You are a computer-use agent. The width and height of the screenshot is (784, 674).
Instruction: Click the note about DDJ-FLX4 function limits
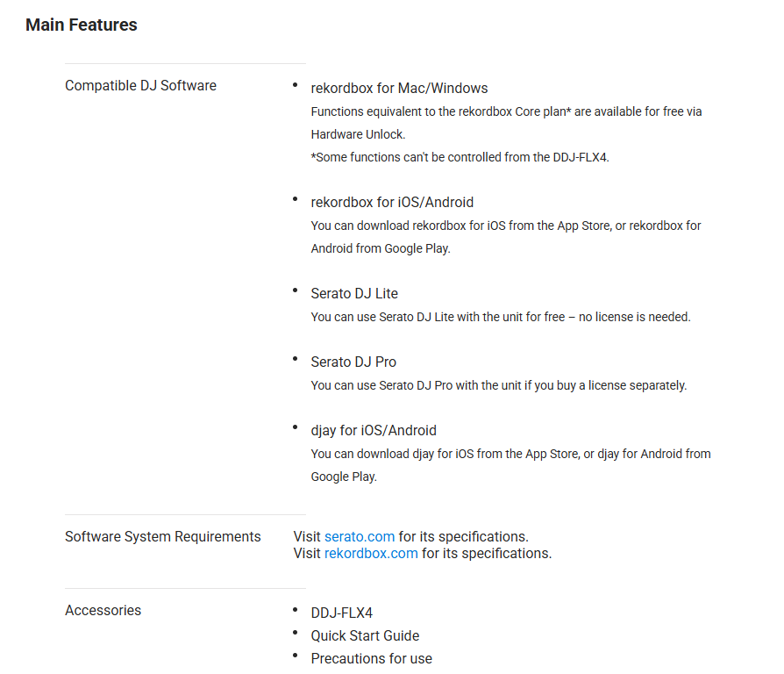(460, 157)
